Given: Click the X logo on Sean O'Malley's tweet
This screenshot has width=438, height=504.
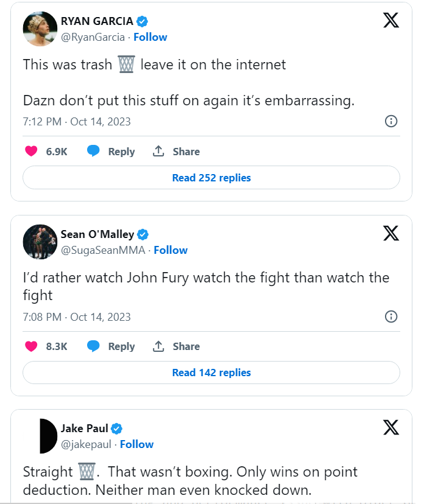Looking at the screenshot, I should pyautogui.click(x=391, y=233).
